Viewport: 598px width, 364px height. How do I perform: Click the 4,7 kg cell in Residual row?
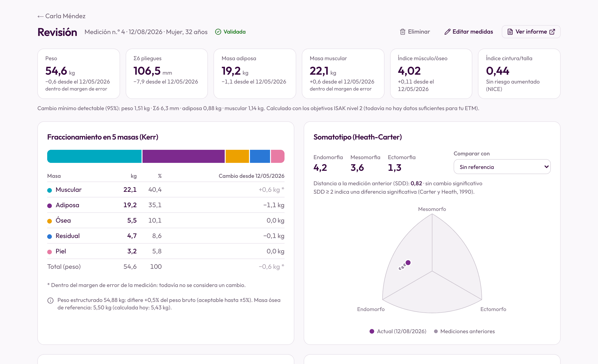[132, 236]
